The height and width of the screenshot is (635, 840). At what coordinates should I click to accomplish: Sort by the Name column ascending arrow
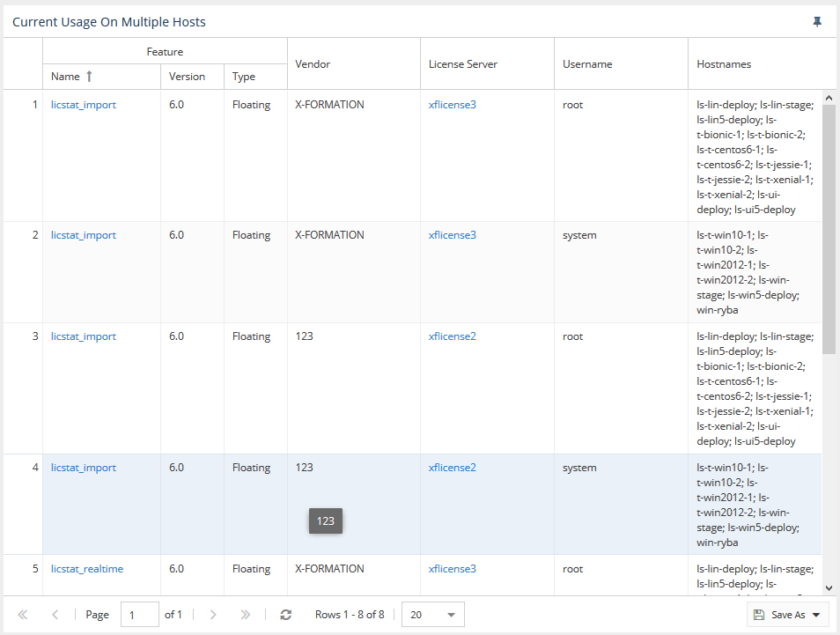(x=90, y=77)
